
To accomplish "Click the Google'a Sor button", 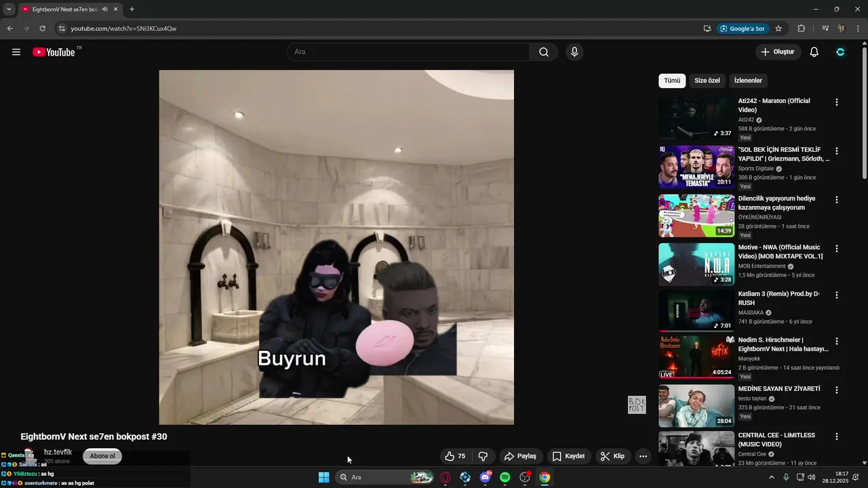I will pyautogui.click(x=743, y=28).
